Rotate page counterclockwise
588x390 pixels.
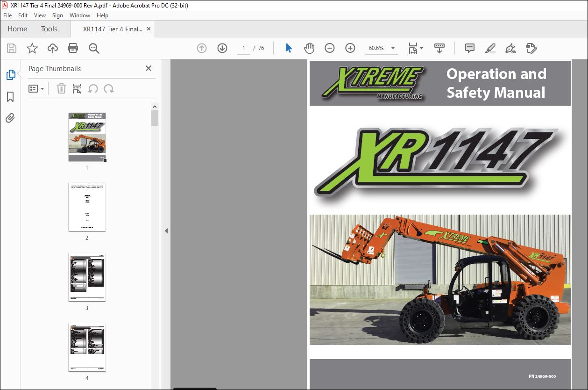click(x=93, y=89)
